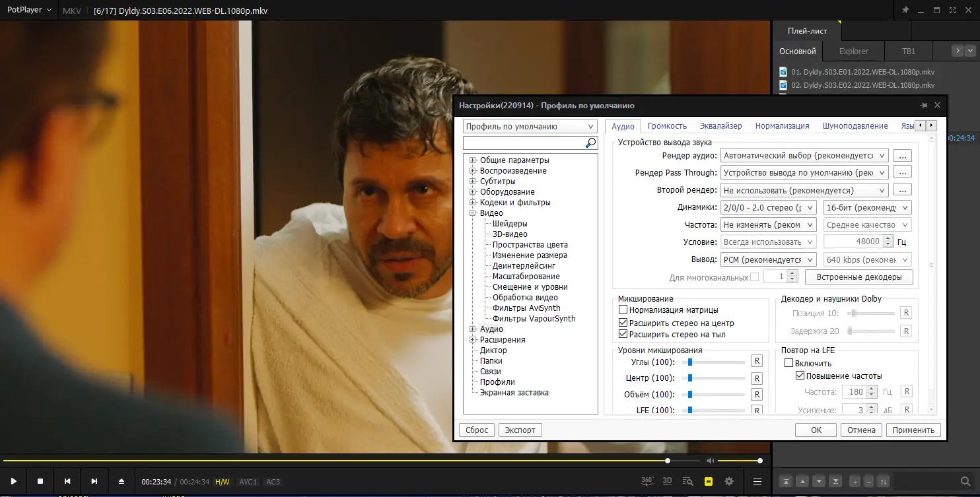Uncheck Расширить стерео на центр

tap(623, 323)
